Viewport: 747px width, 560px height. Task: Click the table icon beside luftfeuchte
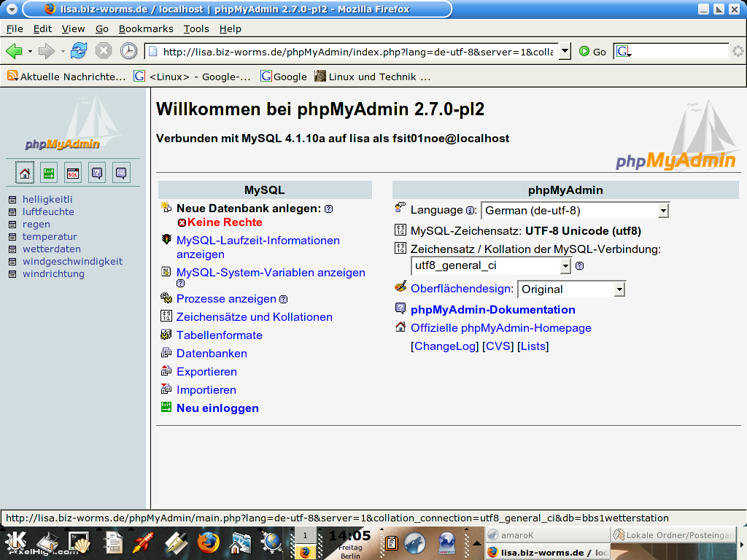pyautogui.click(x=12, y=212)
